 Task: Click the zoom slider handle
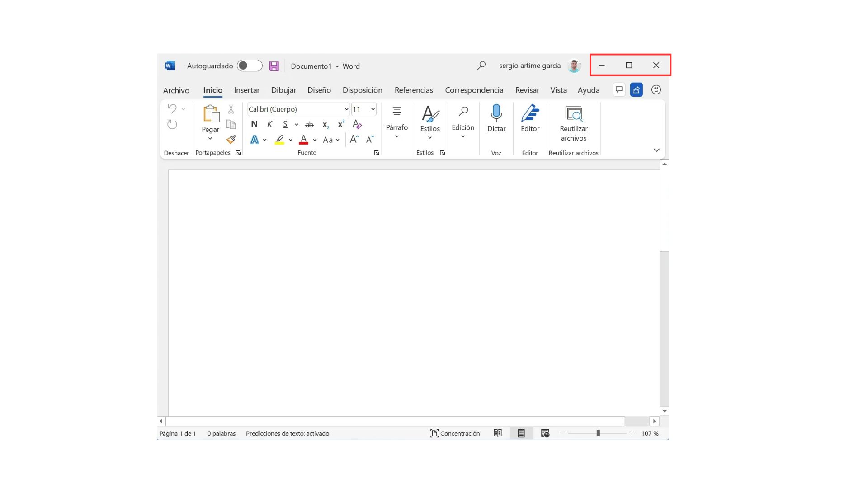pos(598,433)
